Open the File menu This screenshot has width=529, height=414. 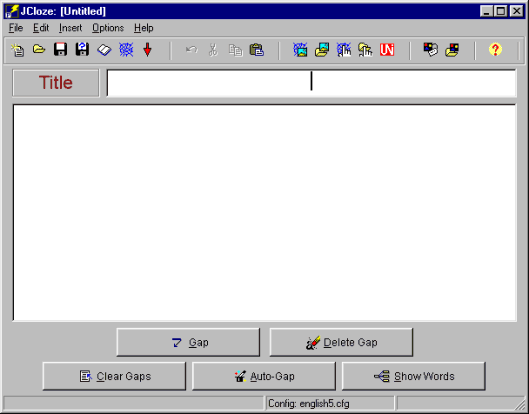16,28
